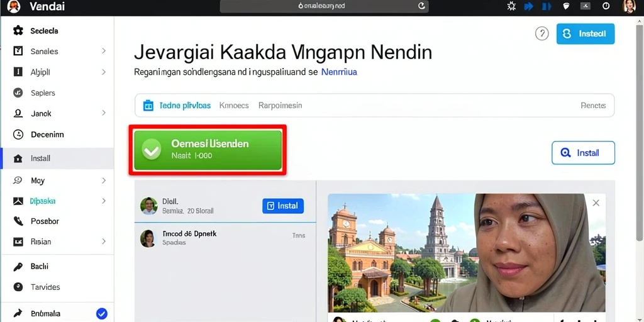
Task: Click the Tarvides circle icon
Action: pyautogui.click(x=18, y=287)
